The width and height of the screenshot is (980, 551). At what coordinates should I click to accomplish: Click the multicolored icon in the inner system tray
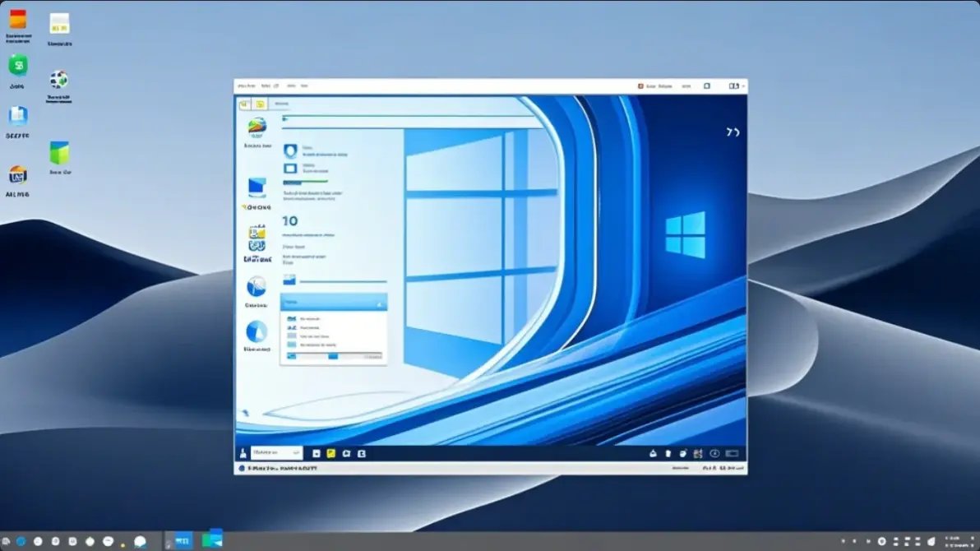tap(698, 453)
